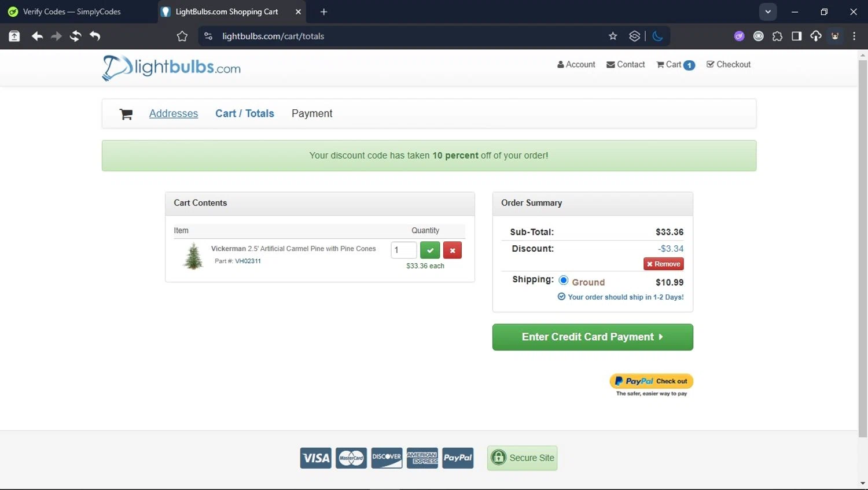Viewport: 868px width, 490px height.
Task: Open the Cart link with item badge
Action: coord(675,65)
